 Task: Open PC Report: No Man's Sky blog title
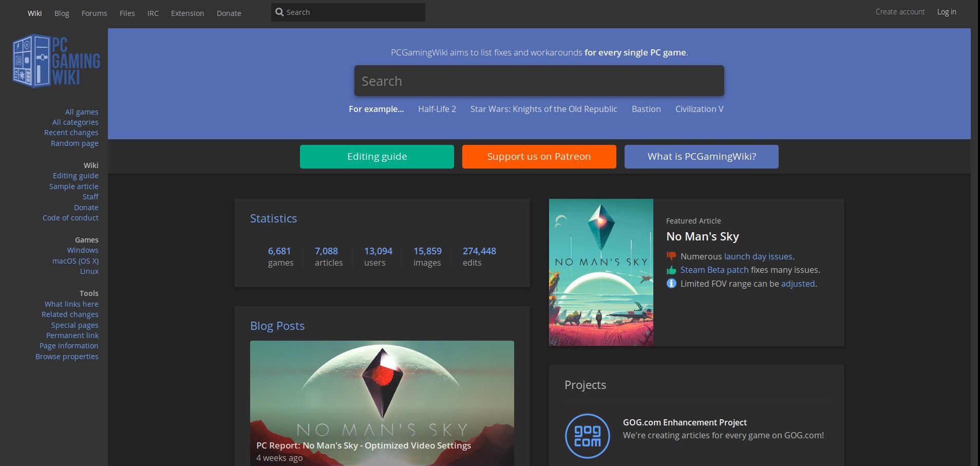tap(364, 445)
